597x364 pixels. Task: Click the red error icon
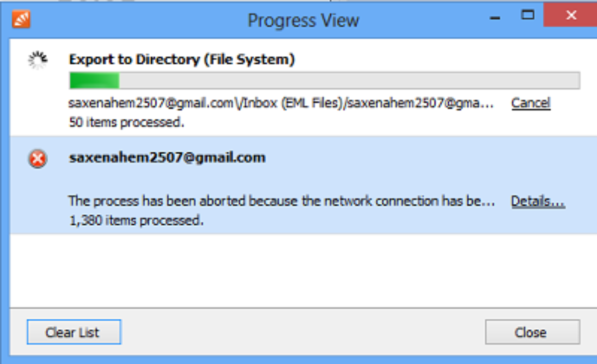[38, 159]
